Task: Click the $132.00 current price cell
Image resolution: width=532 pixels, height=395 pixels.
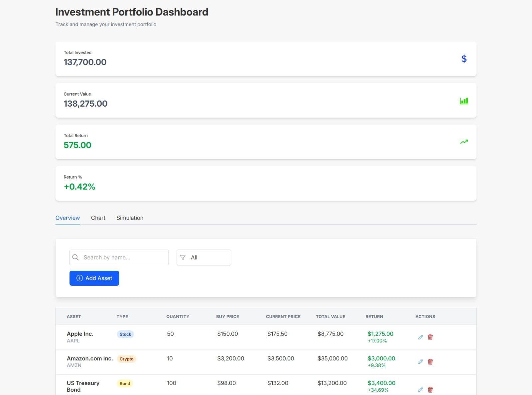Action: pos(278,383)
